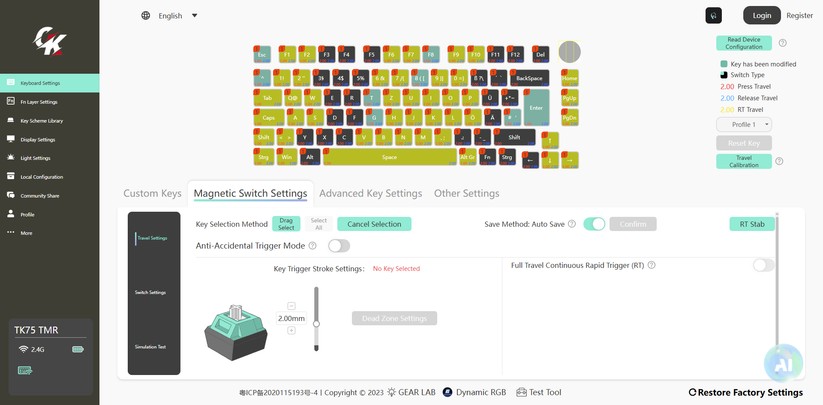Click the globe language icon
Screen dimensions: 823x405
(145, 15)
